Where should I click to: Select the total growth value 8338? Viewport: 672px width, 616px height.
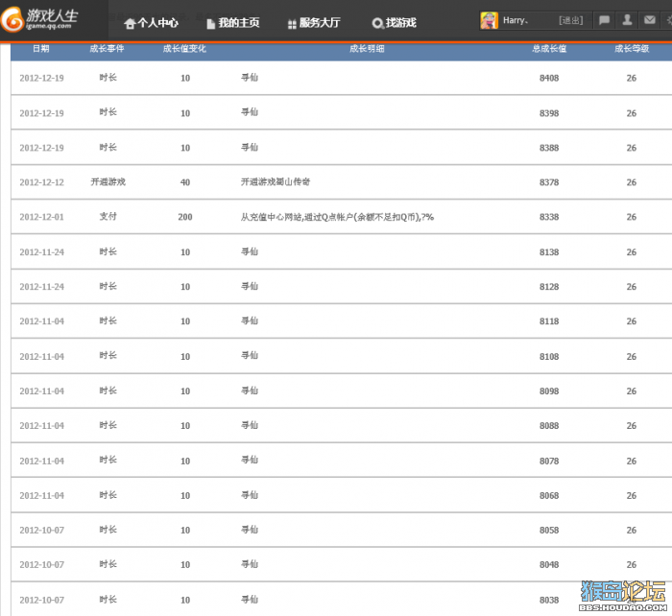549,217
